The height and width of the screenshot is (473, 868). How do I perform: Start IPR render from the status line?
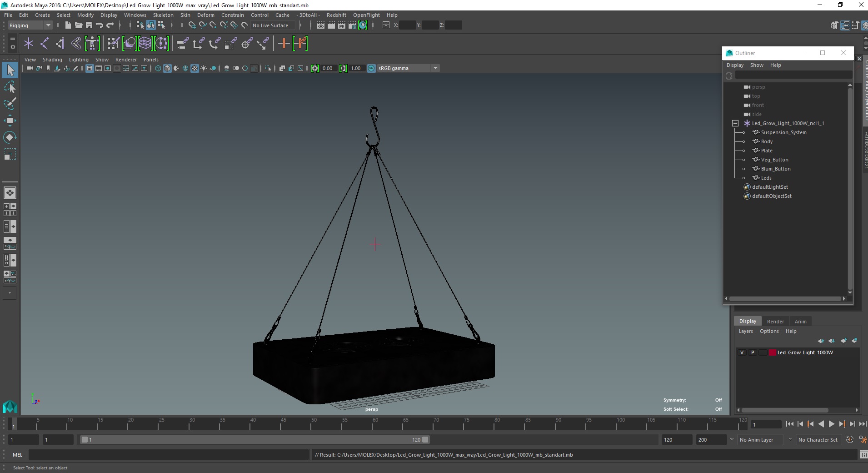click(342, 25)
